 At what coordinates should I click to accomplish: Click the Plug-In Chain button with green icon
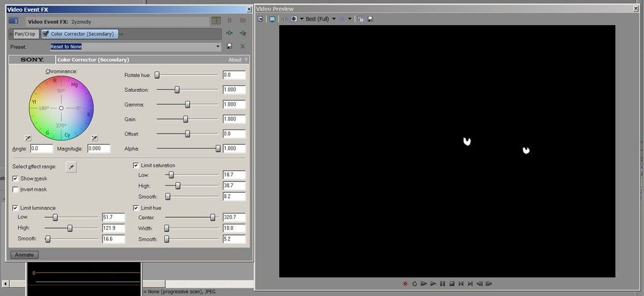click(230, 33)
